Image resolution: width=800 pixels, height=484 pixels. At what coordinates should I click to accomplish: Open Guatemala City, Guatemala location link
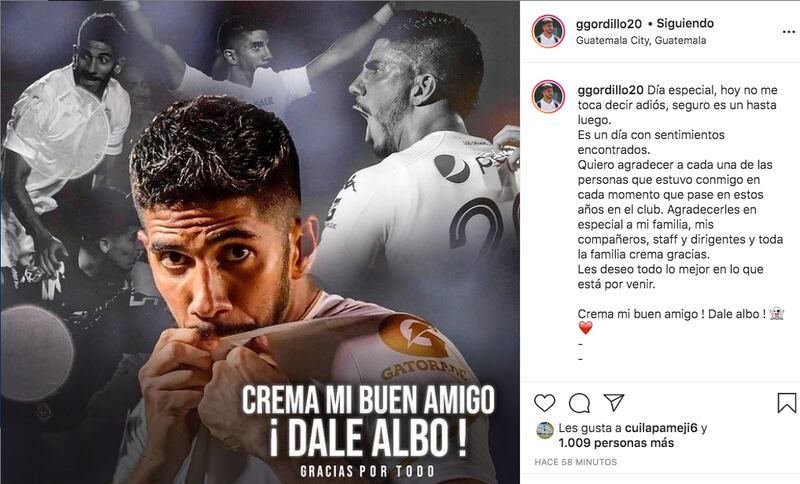click(641, 40)
